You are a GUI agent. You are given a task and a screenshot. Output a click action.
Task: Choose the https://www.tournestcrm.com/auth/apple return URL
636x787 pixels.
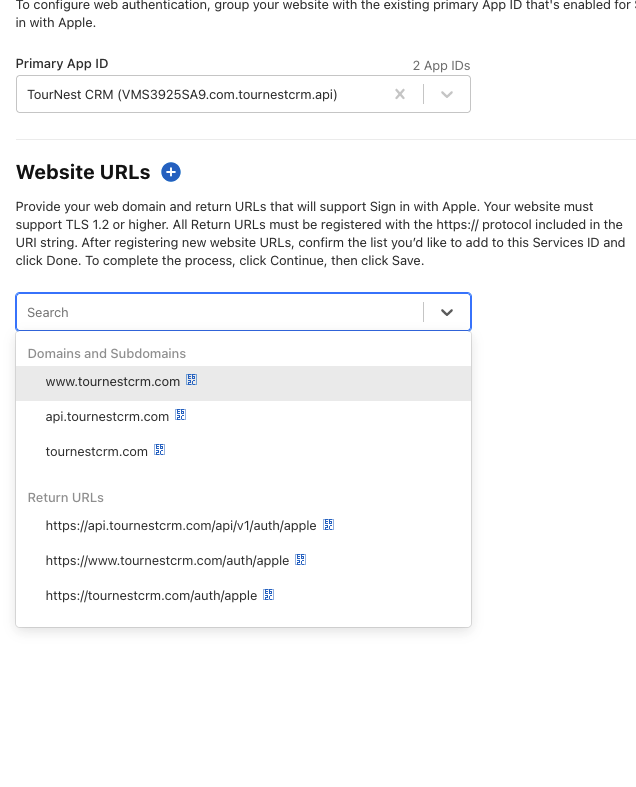pyautogui.click(x=167, y=561)
